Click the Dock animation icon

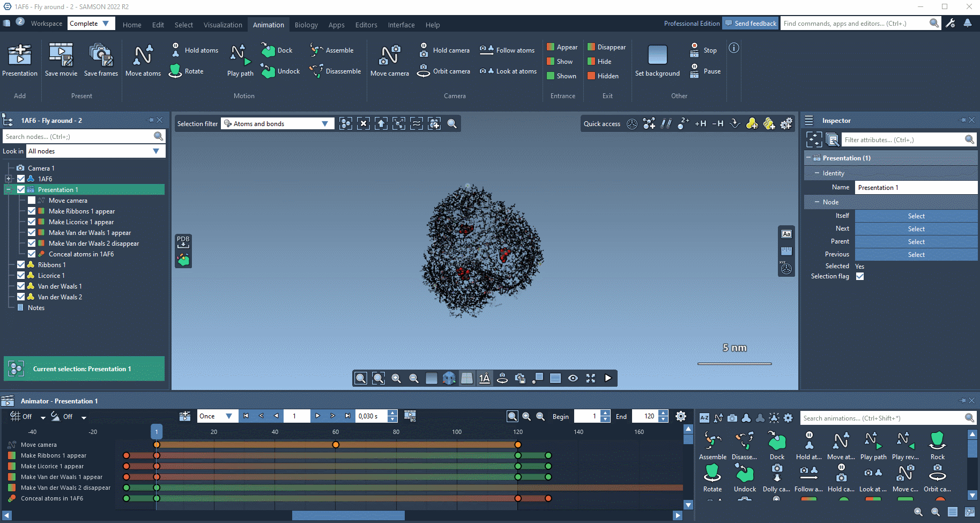268,50
